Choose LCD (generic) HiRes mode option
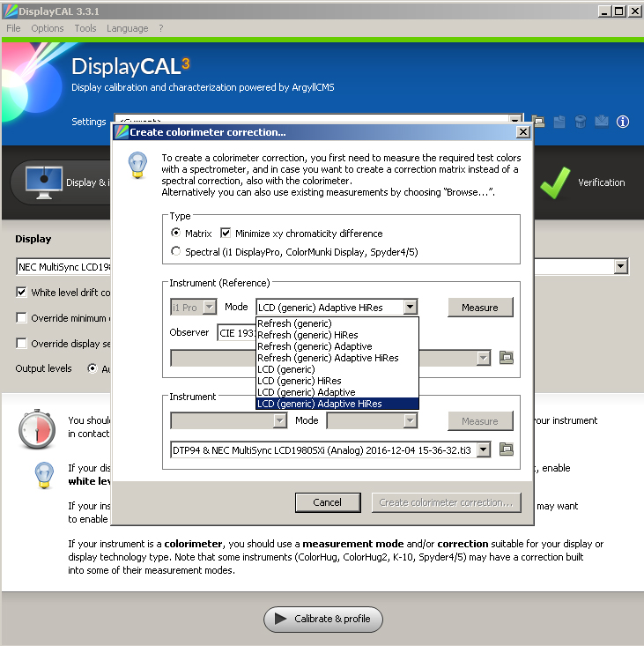Image resolution: width=644 pixels, height=646 pixels. [337, 381]
